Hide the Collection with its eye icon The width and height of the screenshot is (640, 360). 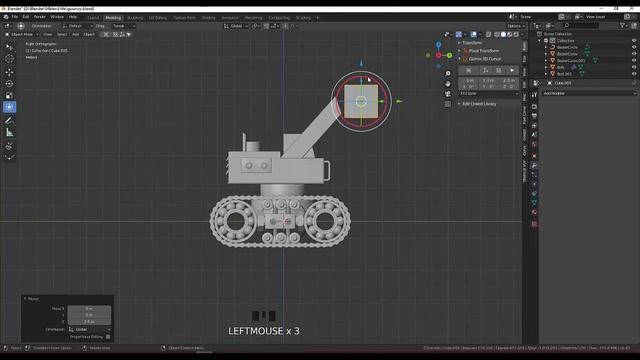pos(634,41)
